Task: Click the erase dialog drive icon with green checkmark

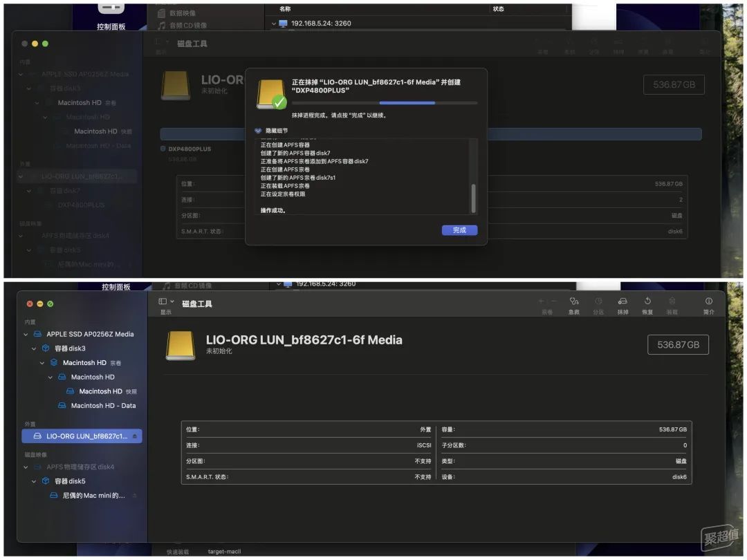Action: point(272,94)
